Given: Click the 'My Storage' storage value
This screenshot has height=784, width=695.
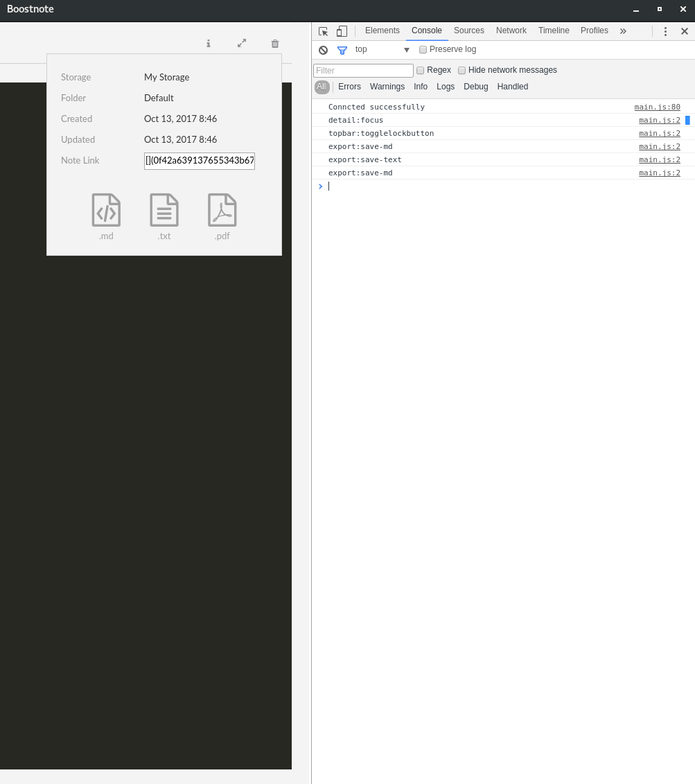Looking at the screenshot, I should point(166,77).
